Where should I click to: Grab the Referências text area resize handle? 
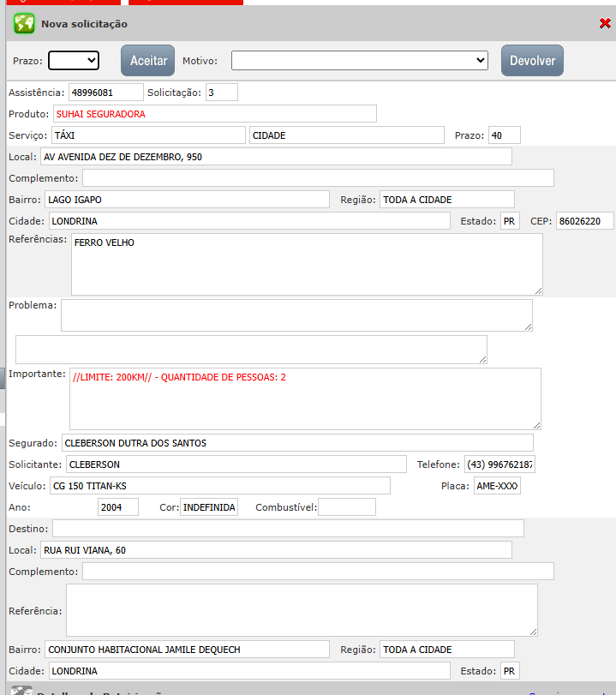tap(538, 291)
